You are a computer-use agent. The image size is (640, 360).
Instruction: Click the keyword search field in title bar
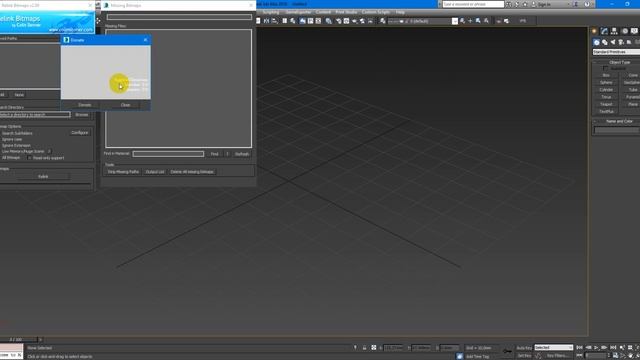(473, 4)
